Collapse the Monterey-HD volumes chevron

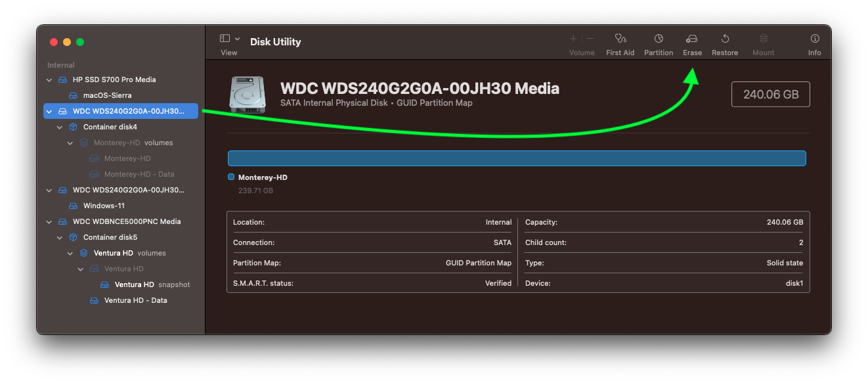point(70,143)
